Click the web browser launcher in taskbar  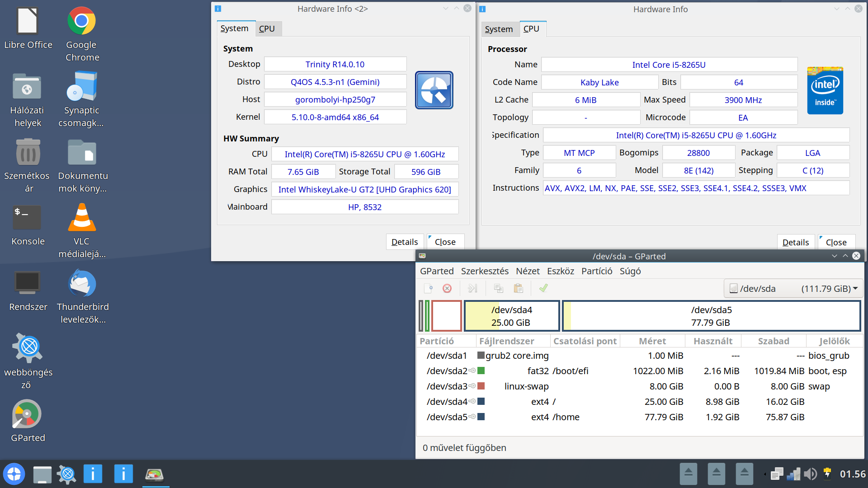(x=67, y=474)
